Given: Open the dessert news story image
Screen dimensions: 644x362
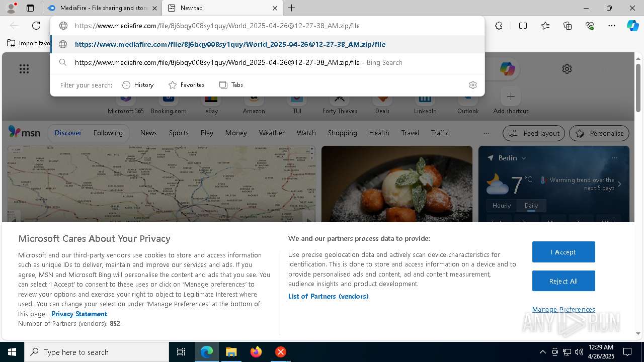Looking at the screenshot, I should coord(397,184).
